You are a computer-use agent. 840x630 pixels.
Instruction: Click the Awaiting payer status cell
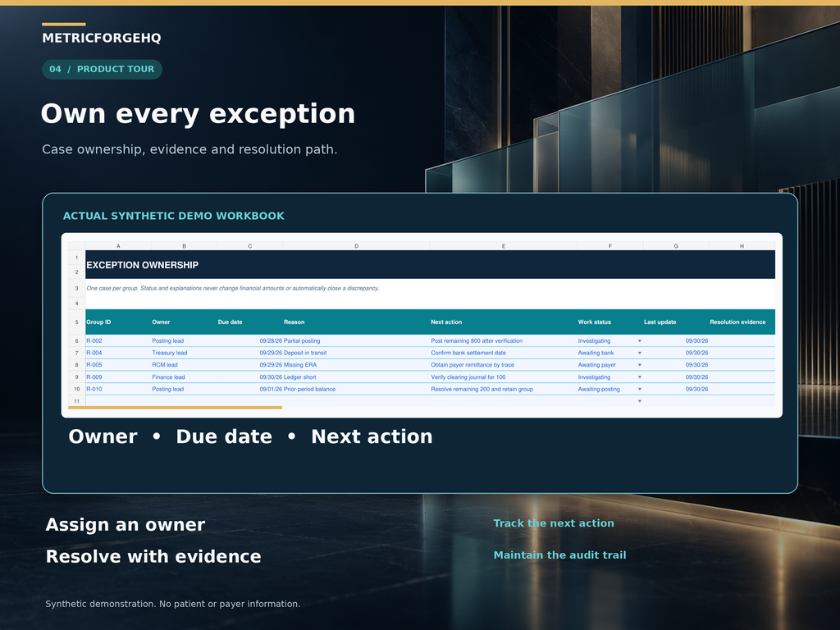[x=610, y=365]
